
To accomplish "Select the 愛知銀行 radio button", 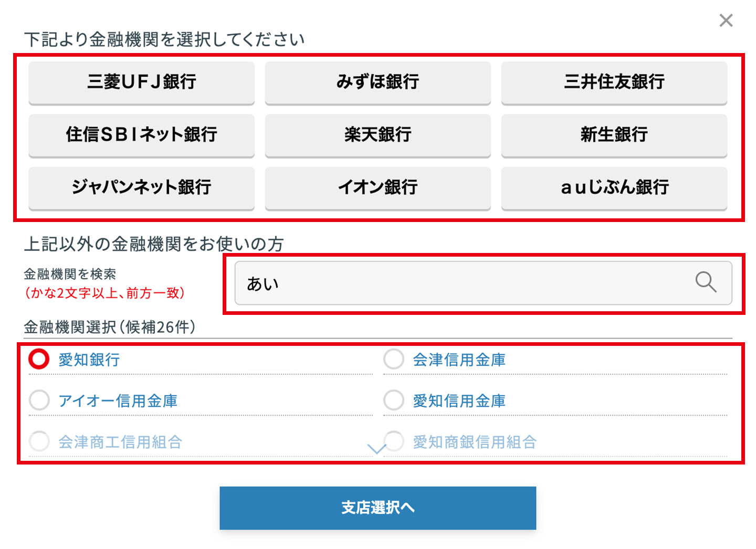I will (39, 360).
